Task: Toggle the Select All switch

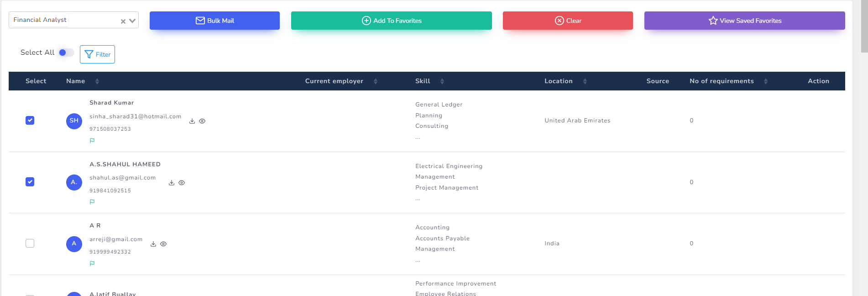Action: [66, 53]
